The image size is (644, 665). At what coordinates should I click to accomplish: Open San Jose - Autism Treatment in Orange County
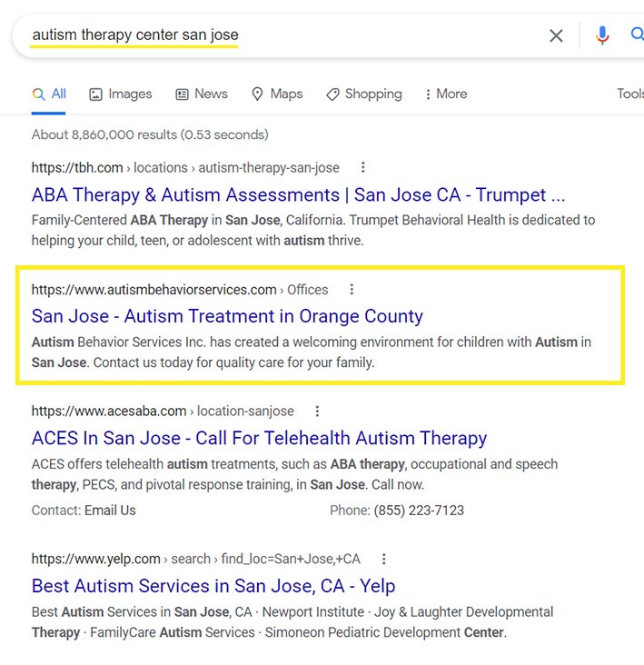click(227, 316)
